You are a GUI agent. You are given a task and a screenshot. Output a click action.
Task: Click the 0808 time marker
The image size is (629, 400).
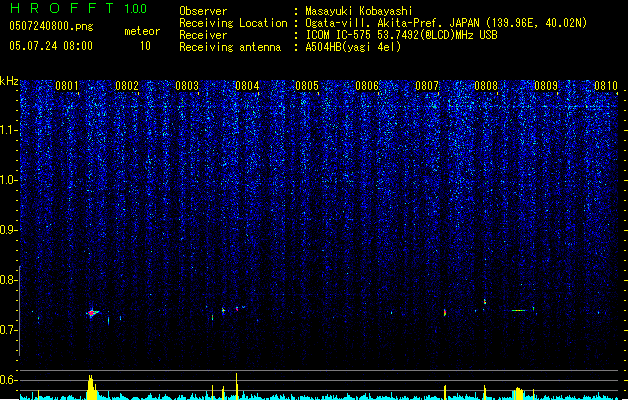486,86
